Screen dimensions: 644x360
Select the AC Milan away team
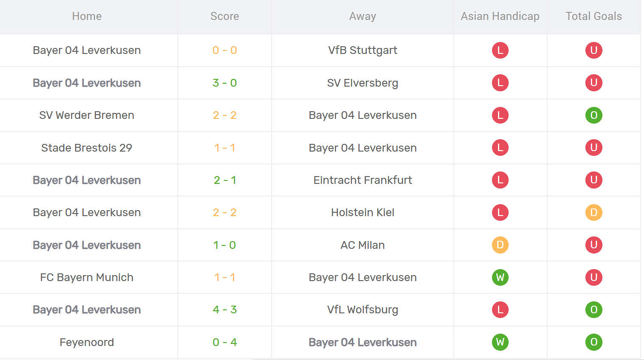[363, 245]
